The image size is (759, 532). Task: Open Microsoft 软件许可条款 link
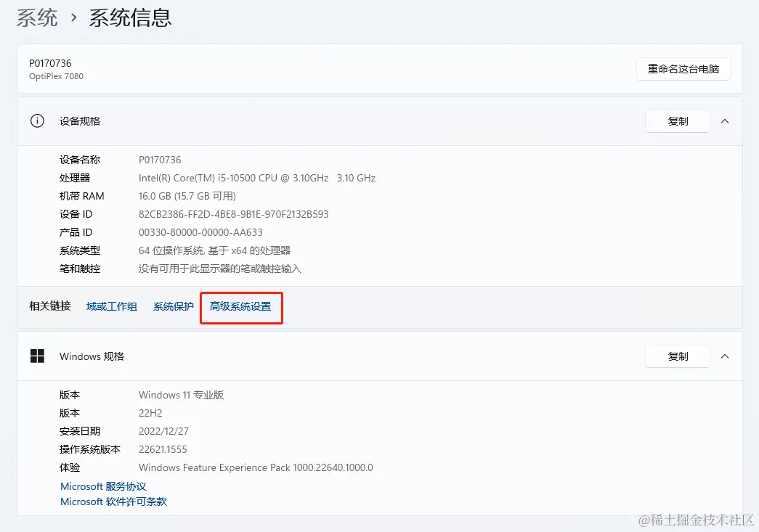[113, 502]
